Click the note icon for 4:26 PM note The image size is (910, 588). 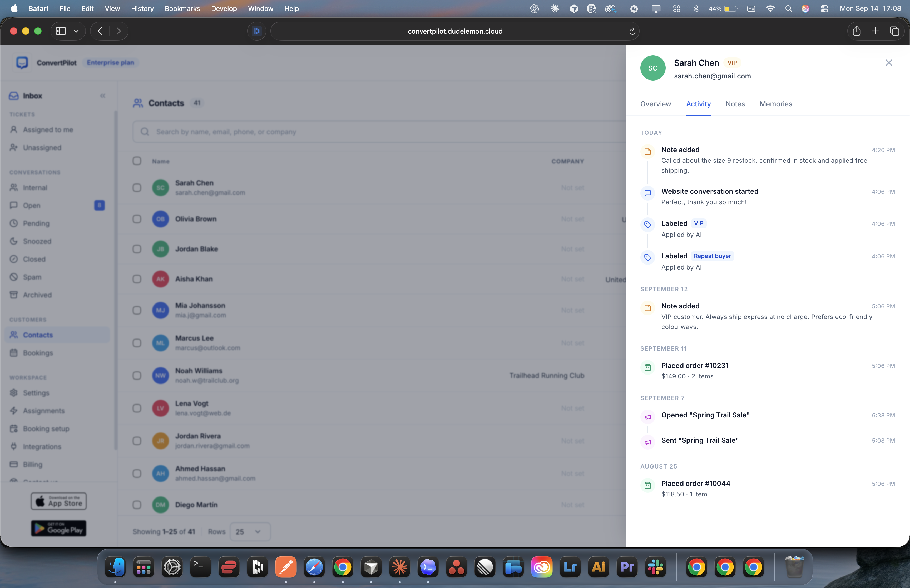(x=647, y=152)
